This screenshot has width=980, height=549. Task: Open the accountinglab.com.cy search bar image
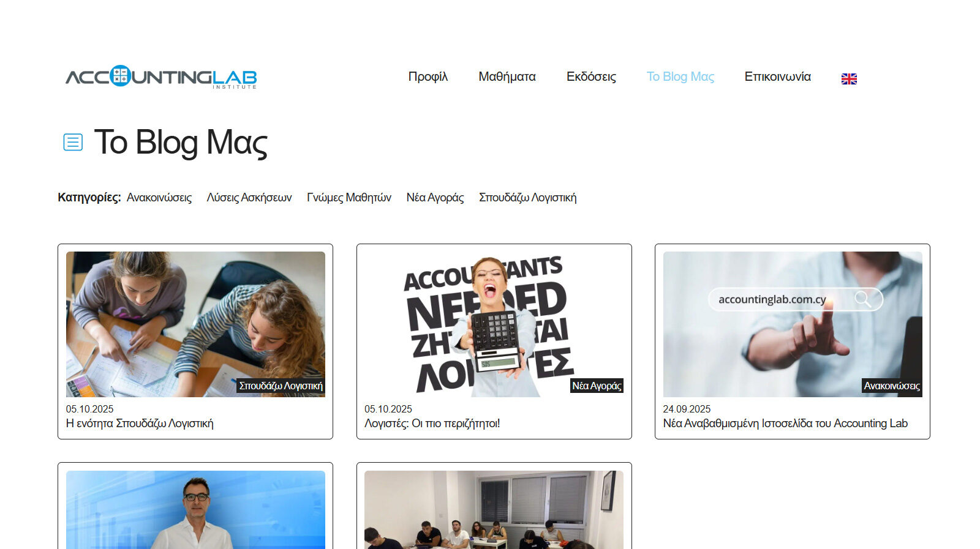point(793,324)
